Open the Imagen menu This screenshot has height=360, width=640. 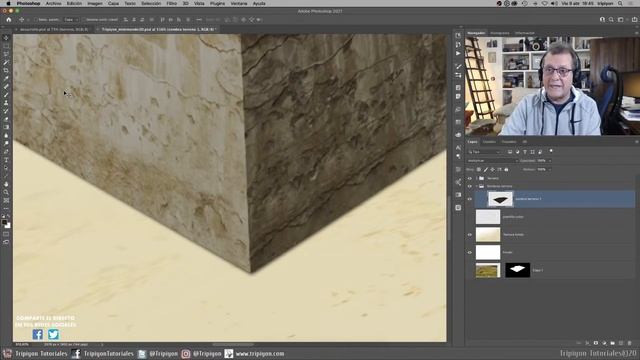click(x=95, y=3)
